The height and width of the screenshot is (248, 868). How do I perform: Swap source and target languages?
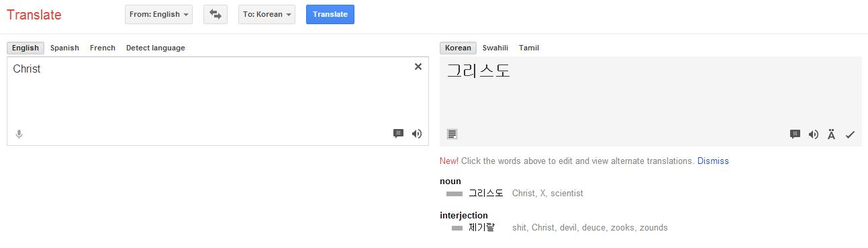click(215, 14)
